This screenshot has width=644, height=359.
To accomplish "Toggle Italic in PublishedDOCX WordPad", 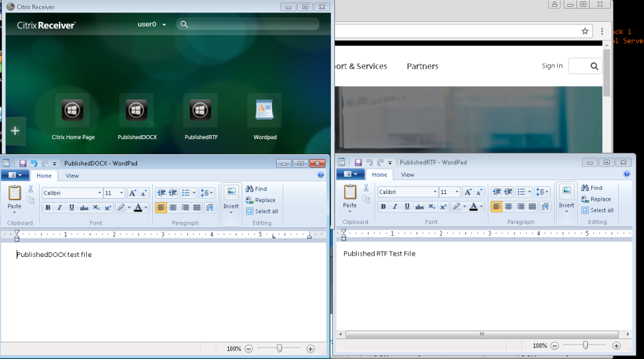I will [60, 208].
